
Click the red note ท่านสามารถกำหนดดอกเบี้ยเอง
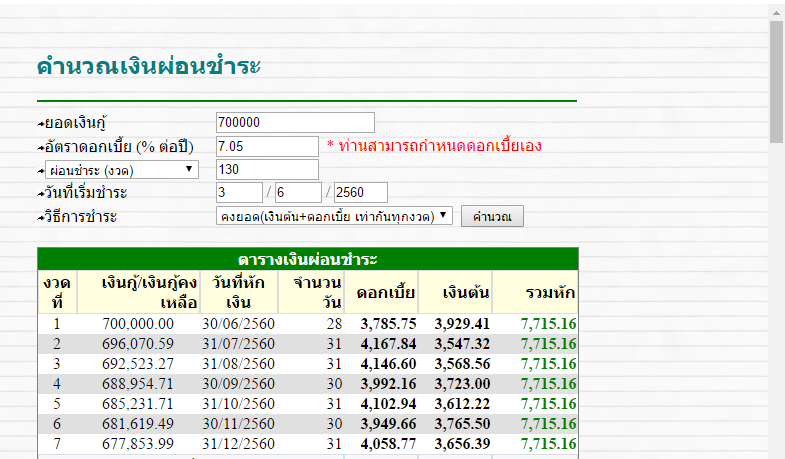pos(440,146)
